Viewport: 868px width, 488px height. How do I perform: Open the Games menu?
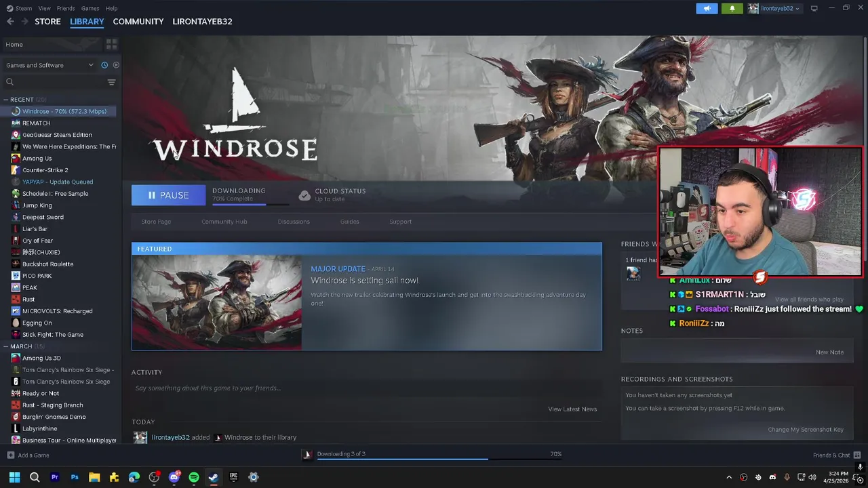click(90, 8)
